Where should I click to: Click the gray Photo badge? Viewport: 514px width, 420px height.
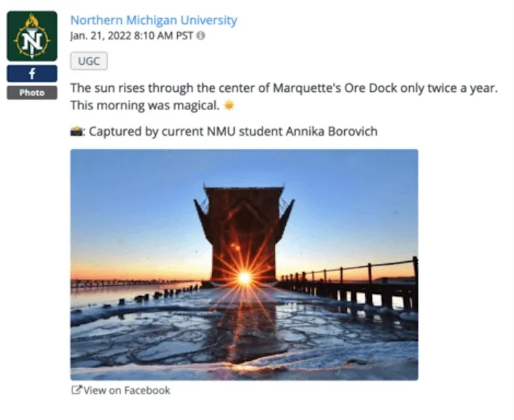coord(32,93)
